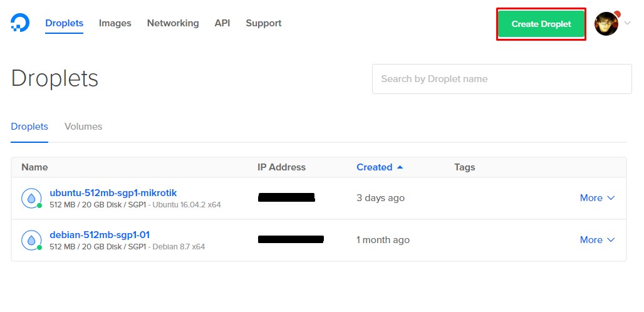Screen dimensions: 644x312
Task: Click the droplet icon for ubuntu-512mb-sgp1-mikrotik
Action: point(31,198)
